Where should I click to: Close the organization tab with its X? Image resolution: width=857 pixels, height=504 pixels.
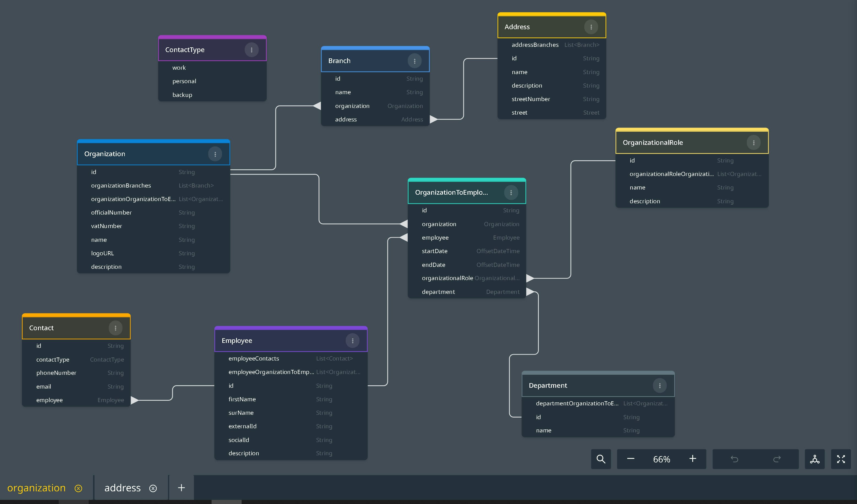(x=79, y=488)
